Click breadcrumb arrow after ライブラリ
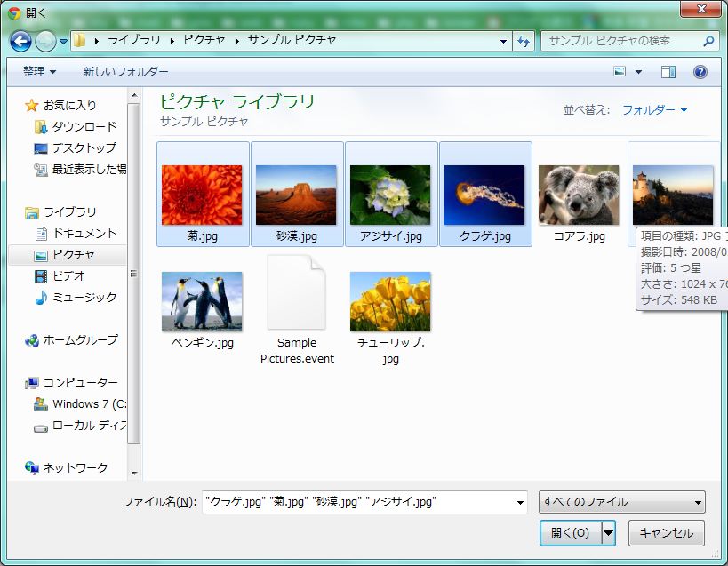 click(x=172, y=41)
